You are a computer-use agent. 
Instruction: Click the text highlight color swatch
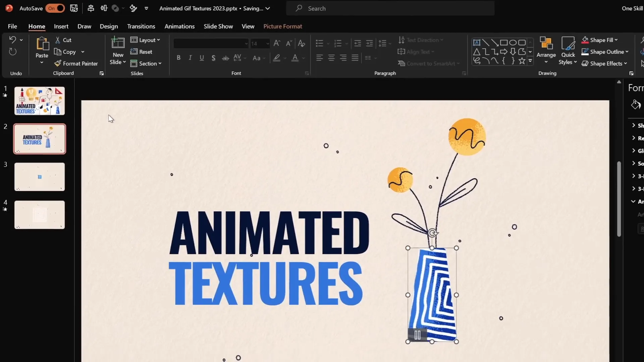[x=277, y=58]
